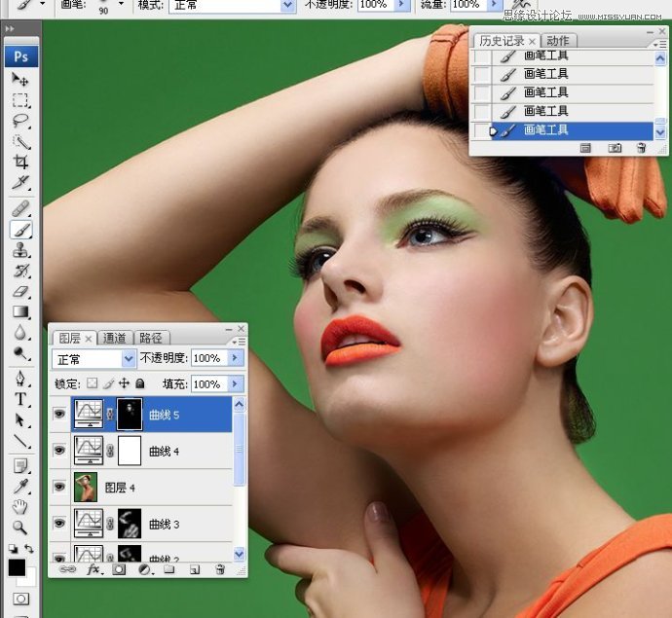
Task: Switch to 动作 tab
Action: pos(558,41)
